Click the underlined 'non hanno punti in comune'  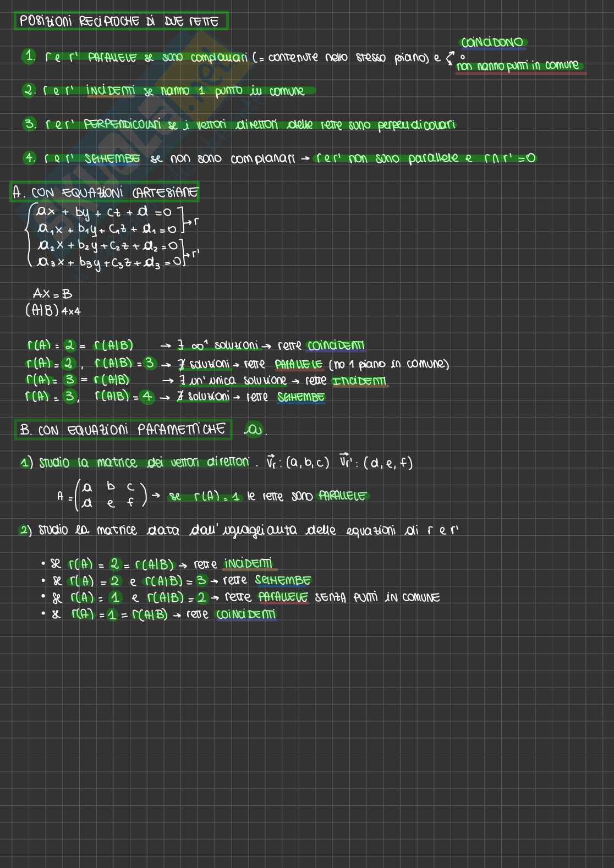click(x=518, y=65)
